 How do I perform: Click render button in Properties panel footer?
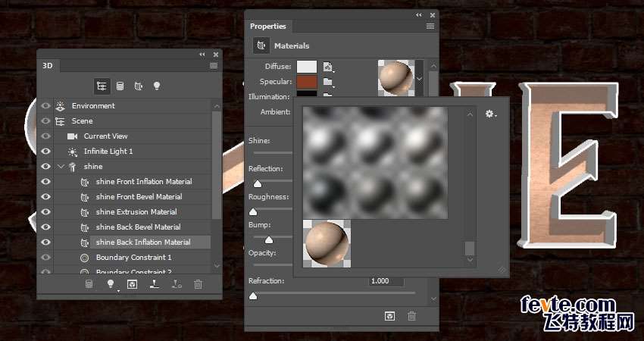click(x=389, y=315)
